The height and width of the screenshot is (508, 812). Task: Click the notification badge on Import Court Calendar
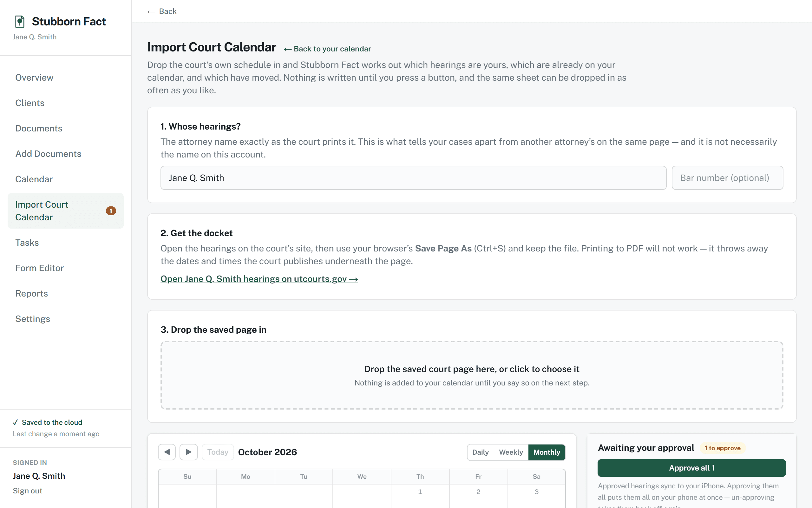tap(111, 211)
